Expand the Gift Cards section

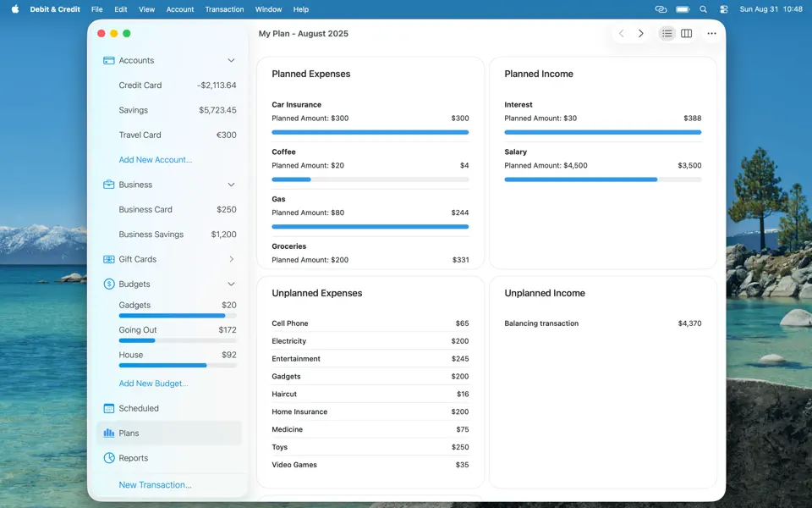[231, 259]
